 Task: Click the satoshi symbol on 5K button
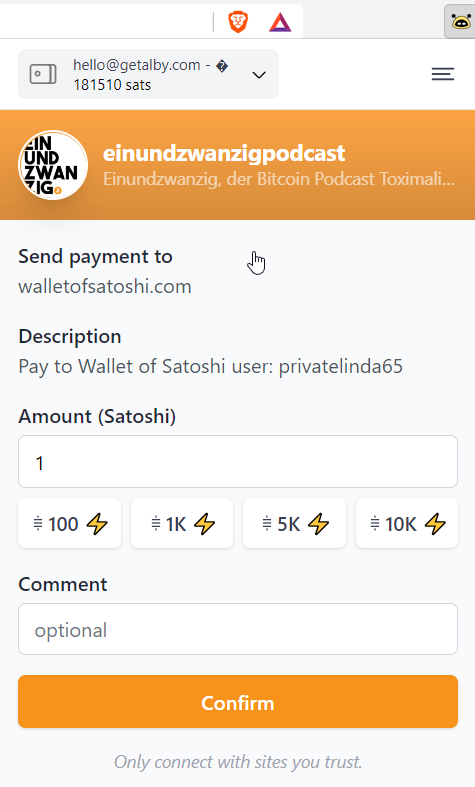[x=267, y=524]
